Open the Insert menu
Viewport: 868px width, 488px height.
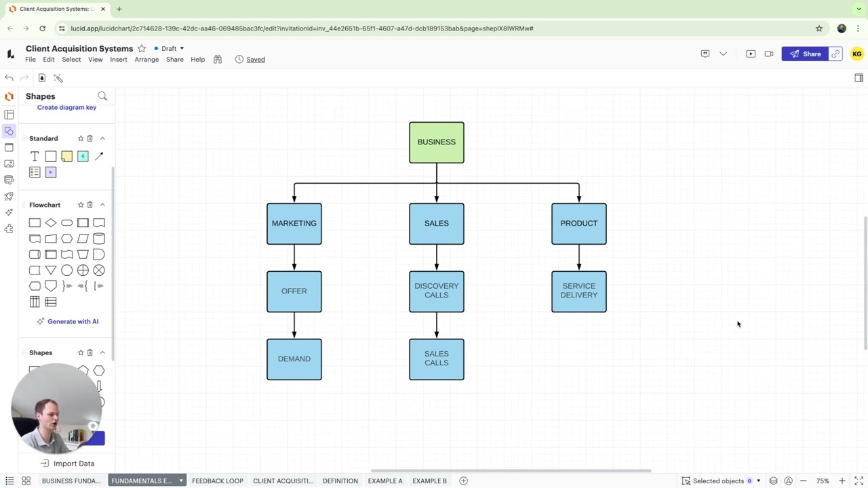(x=119, y=60)
